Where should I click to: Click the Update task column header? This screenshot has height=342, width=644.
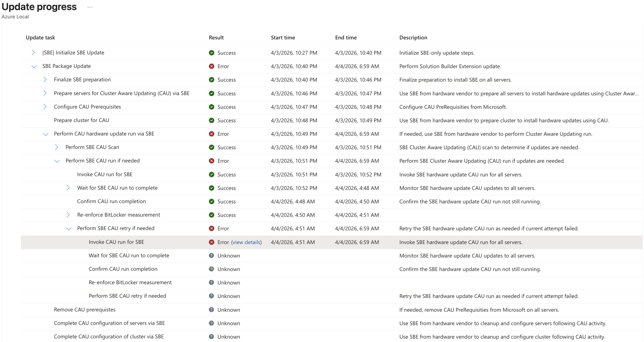pyautogui.click(x=40, y=38)
